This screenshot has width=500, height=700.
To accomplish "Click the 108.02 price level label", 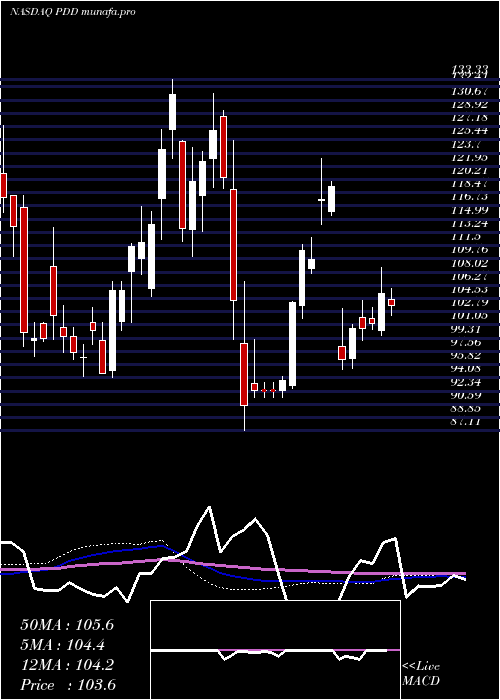I will tap(470, 263).
